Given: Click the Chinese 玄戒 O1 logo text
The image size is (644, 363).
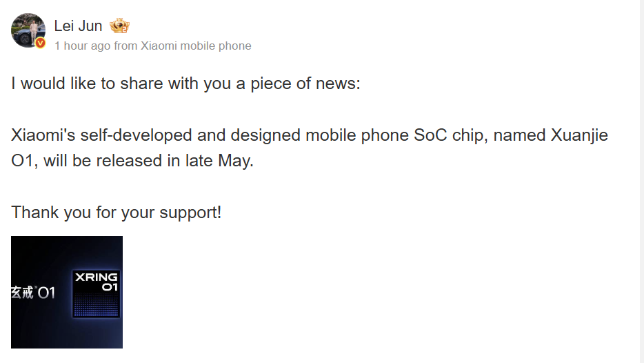Looking at the screenshot, I should [x=33, y=293].
